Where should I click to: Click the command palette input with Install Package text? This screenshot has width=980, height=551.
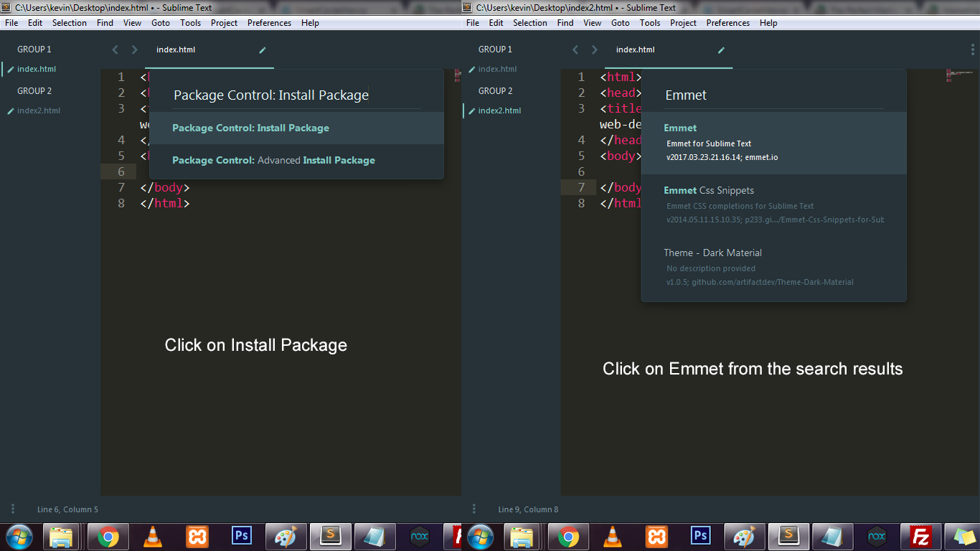tap(296, 95)
